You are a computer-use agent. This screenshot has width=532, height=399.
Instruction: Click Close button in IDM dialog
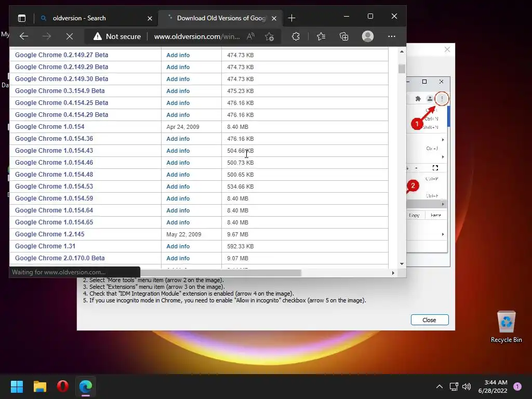(x=430, y=320)
